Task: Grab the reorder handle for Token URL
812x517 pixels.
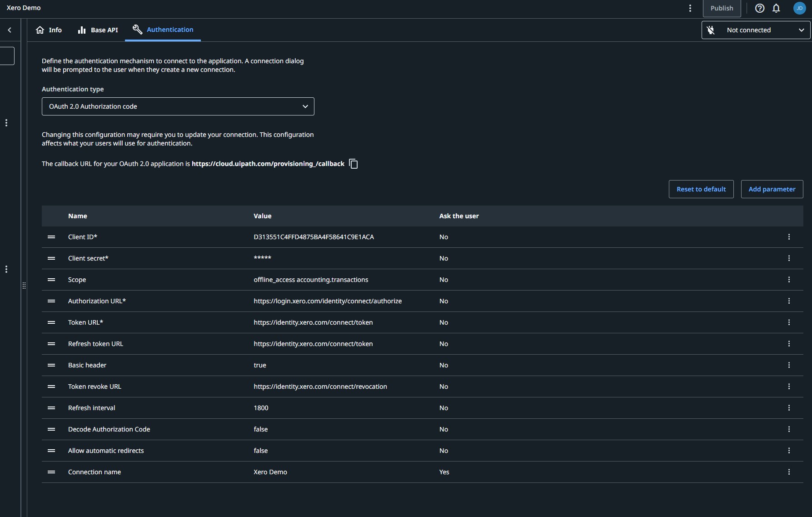Action: (x=51, y=322)
